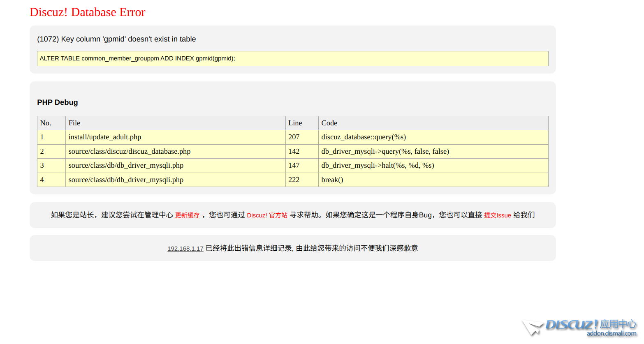
Task: Click the db_driver_mysqli->halt code cell
Action: (378, 166)
